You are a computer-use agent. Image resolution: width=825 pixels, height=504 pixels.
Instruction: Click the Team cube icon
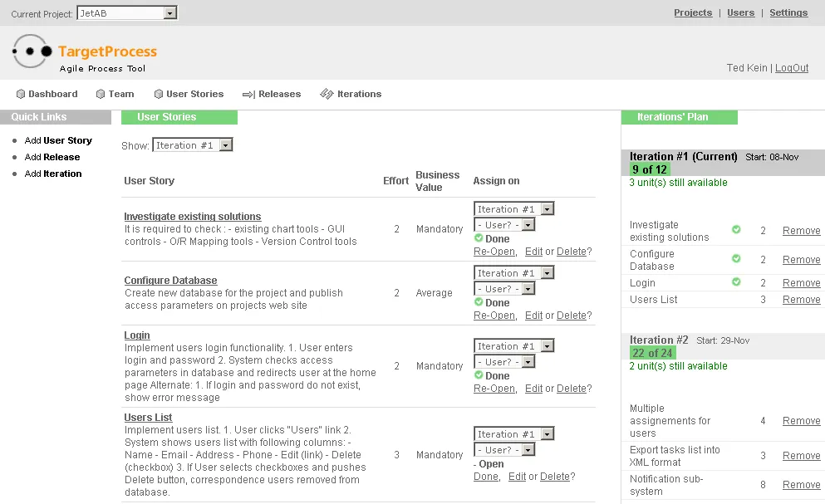[x=101, y=94]
